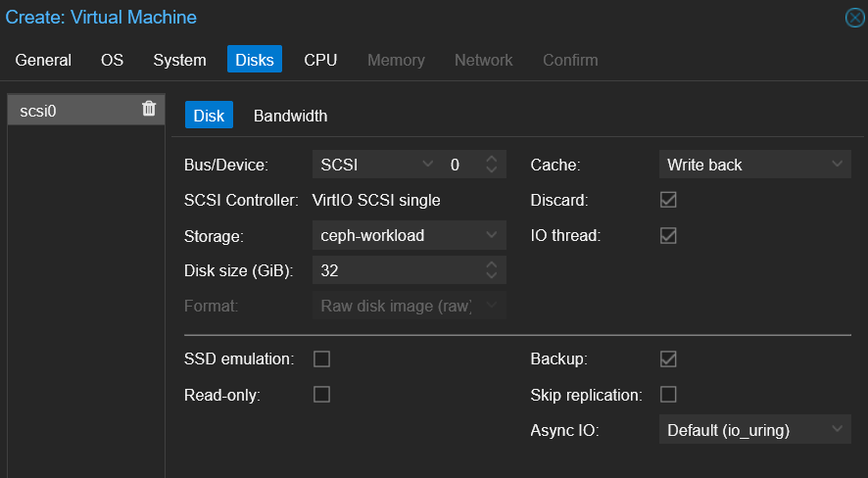This screenshot has width=868, height=478.
Task: Select the OS tab
Action: click(112, 60)
